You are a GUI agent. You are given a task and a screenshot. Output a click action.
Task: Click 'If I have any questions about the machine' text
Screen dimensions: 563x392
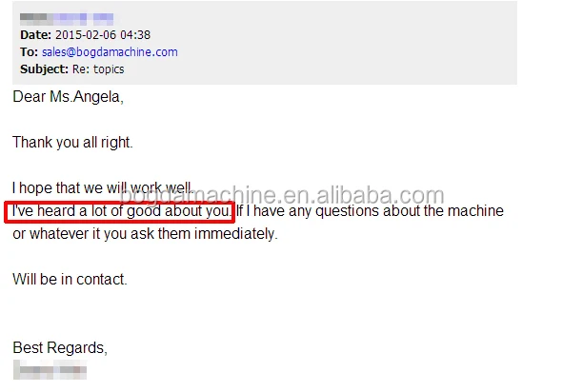pyautogui.click(x=370, y=211)
